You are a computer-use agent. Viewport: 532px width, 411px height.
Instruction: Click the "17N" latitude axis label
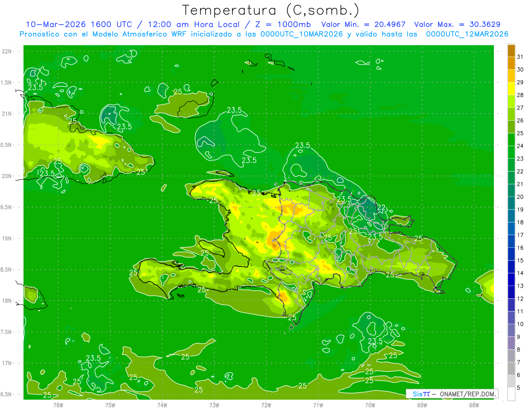(x=7, y=364)
